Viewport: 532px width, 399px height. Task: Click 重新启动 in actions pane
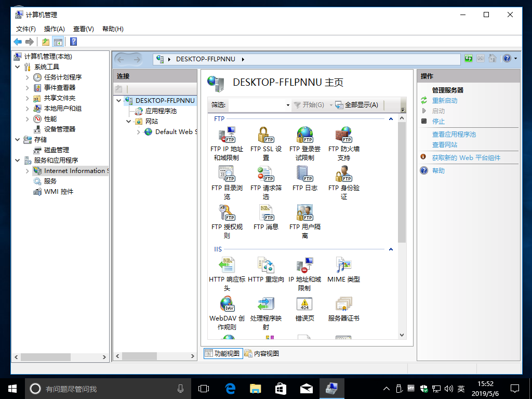(445, 100)
